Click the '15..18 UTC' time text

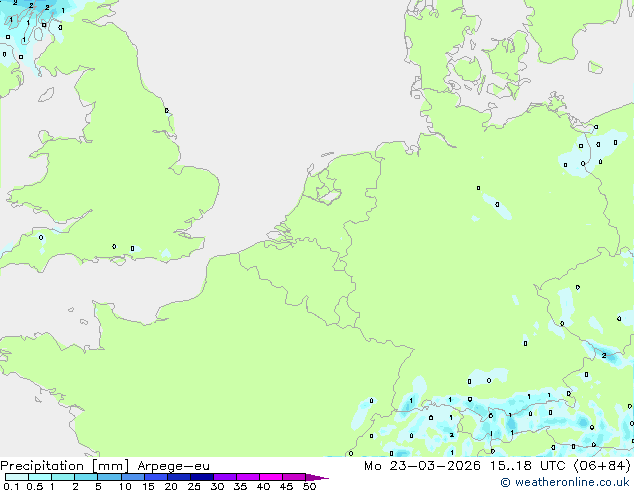[x=527, y=466]
